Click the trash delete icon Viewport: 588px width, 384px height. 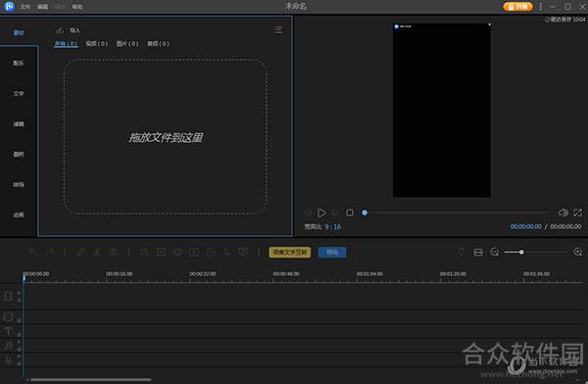click(x=114, y=253)
